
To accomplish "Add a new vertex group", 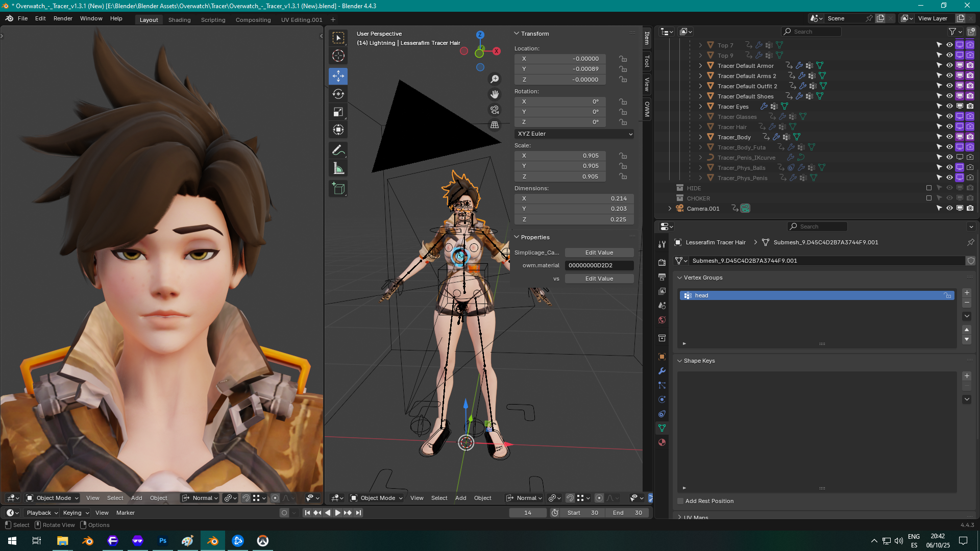I will click(967, 293).
